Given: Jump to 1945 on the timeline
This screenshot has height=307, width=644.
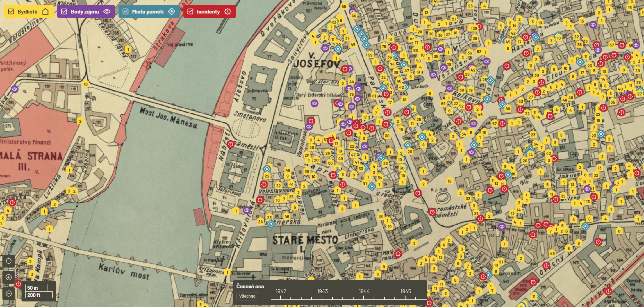Looking at the screenshot, I should coord(406,291).
